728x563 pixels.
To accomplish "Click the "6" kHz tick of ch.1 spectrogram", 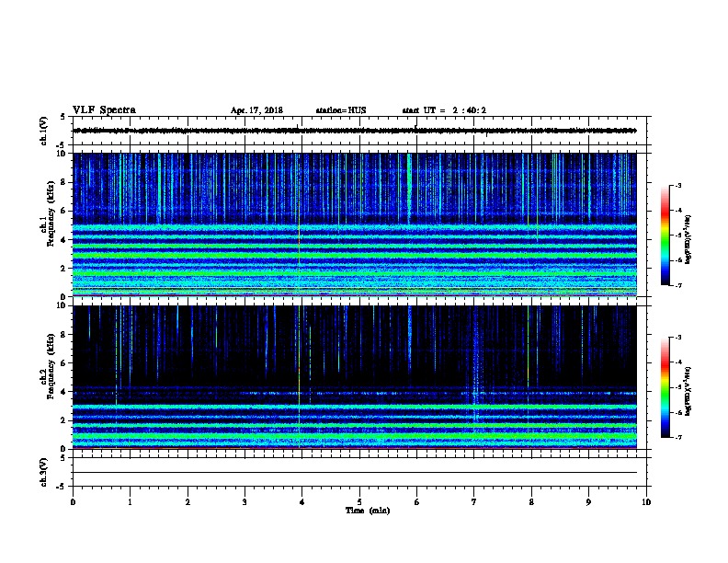I will click(64, 211).
